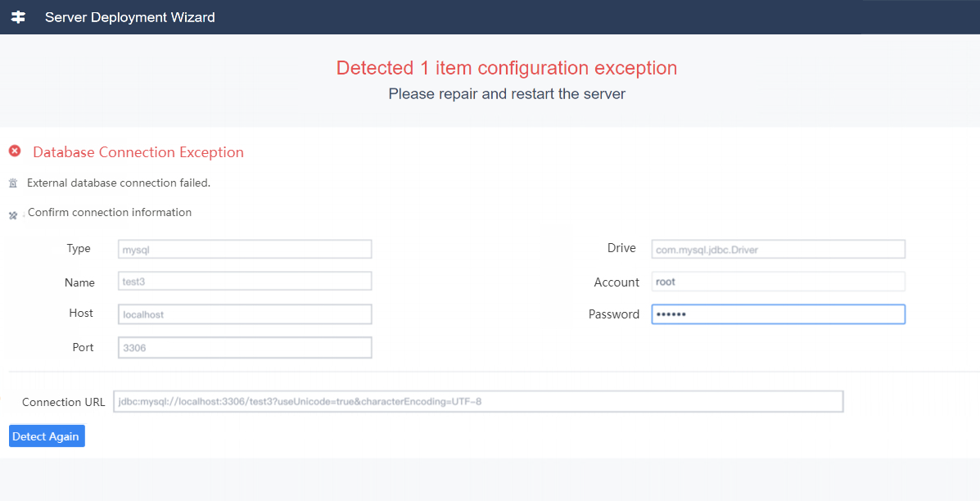Focus the Connection URL field
The image size is (980, 501).
click(478, 401)
